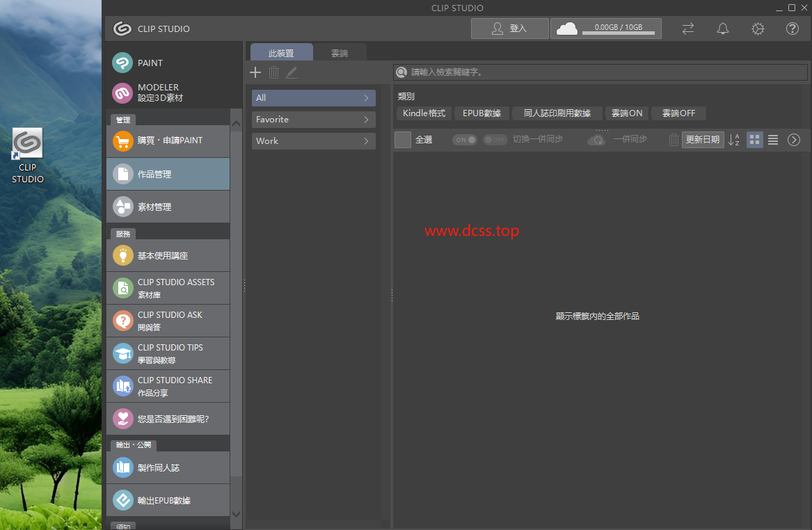Screen dimensions: 812x530
Task: Toggle the sync ON switch
Action: click(x=465, y=140)
